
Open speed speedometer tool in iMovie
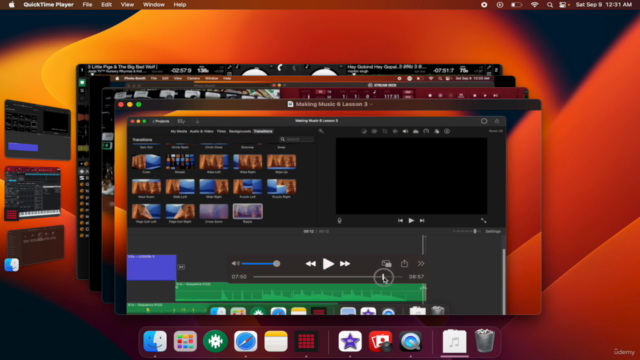coord(426,131)
